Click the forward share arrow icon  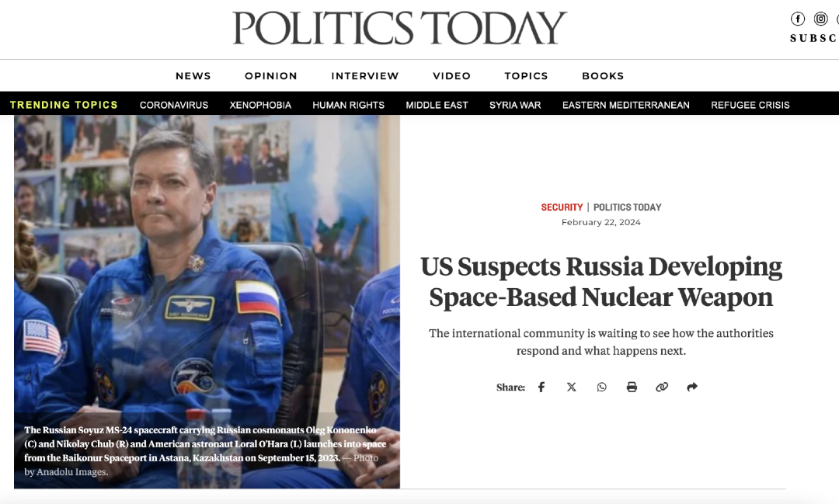[x=692, y=387]
